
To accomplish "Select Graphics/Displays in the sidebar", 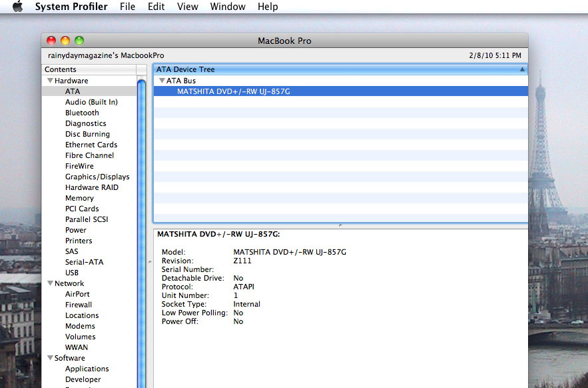I will tap(97, 177).
